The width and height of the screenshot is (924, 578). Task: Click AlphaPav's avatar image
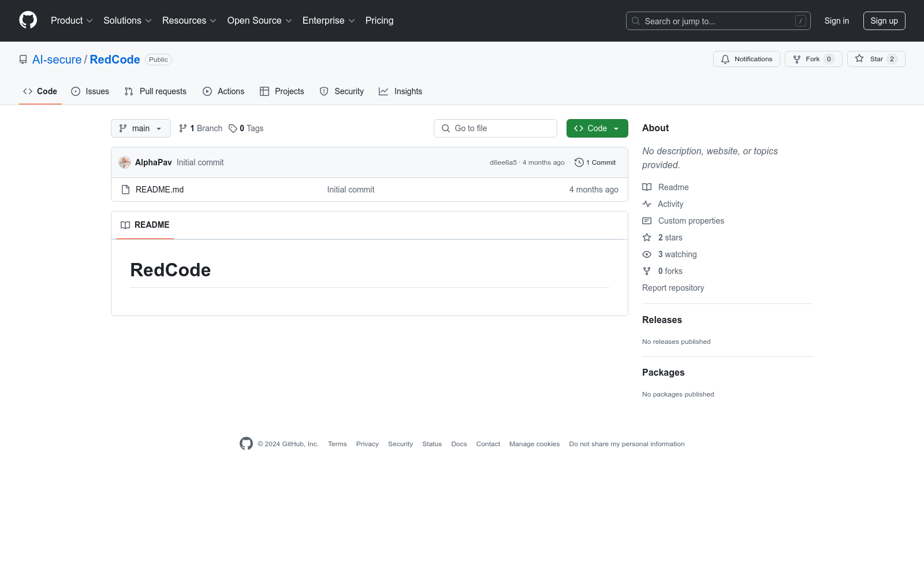(x=125, y=162)
